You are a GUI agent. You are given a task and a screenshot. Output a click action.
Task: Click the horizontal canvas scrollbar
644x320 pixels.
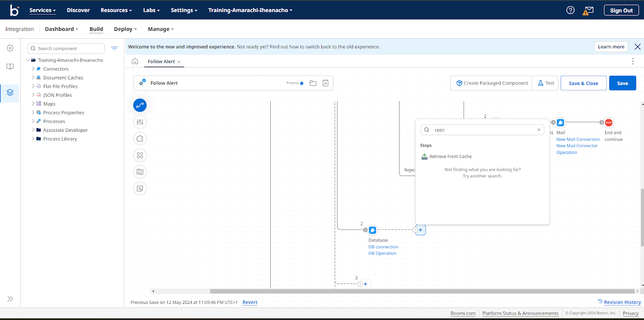point(422,291)
